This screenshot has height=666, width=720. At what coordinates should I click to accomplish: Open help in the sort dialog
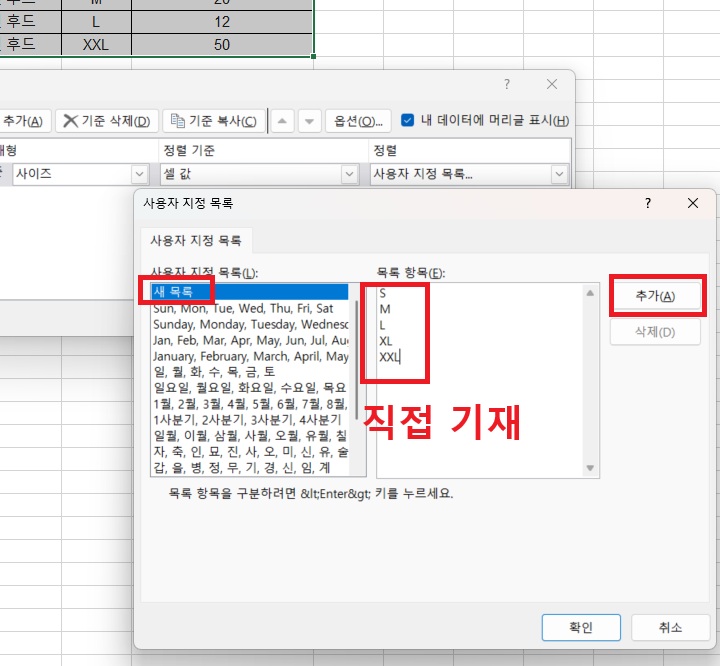[507, 84]
